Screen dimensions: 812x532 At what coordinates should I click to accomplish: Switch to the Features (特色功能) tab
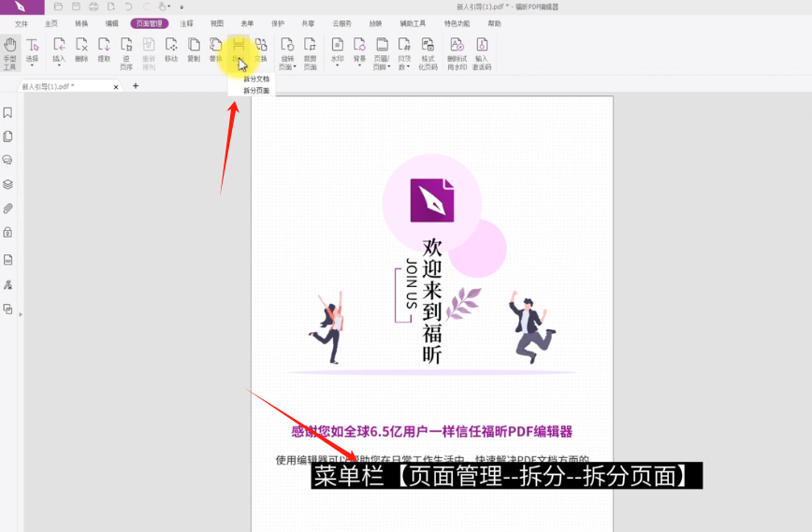[457, 23]
